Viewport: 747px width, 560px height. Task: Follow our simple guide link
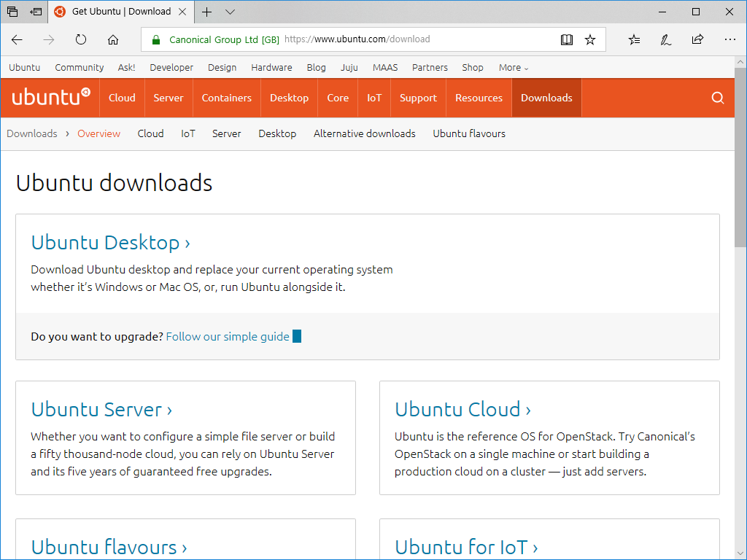coord(228,337)
